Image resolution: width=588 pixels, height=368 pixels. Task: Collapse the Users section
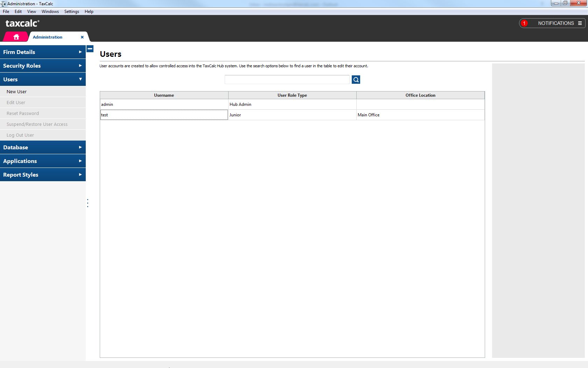tap(43, 79)
